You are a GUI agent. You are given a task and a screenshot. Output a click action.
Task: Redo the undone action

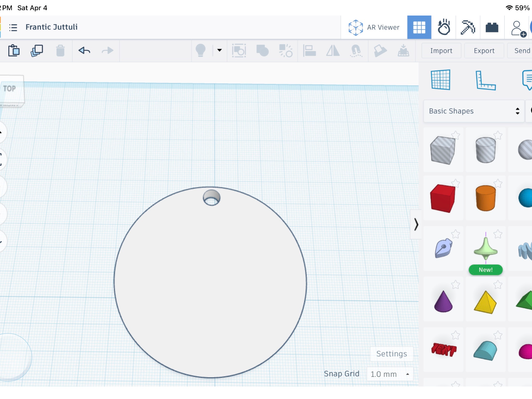(108, 51)
